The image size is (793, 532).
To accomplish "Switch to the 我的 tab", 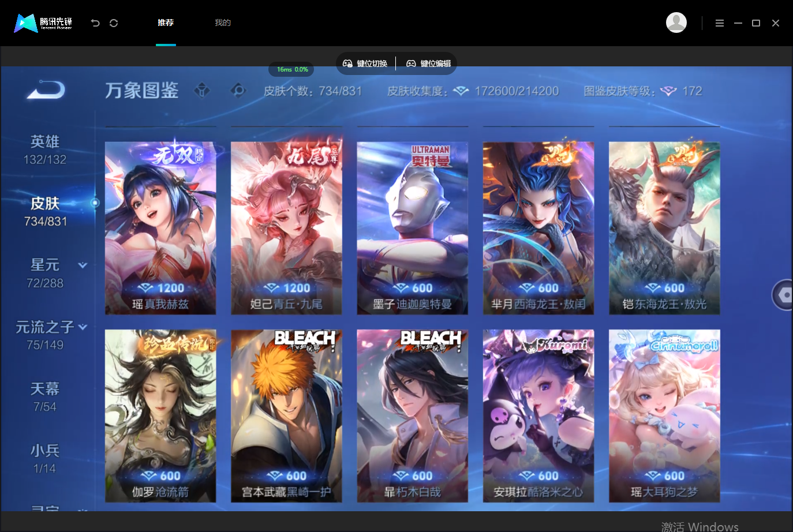I will coord(223,23).
